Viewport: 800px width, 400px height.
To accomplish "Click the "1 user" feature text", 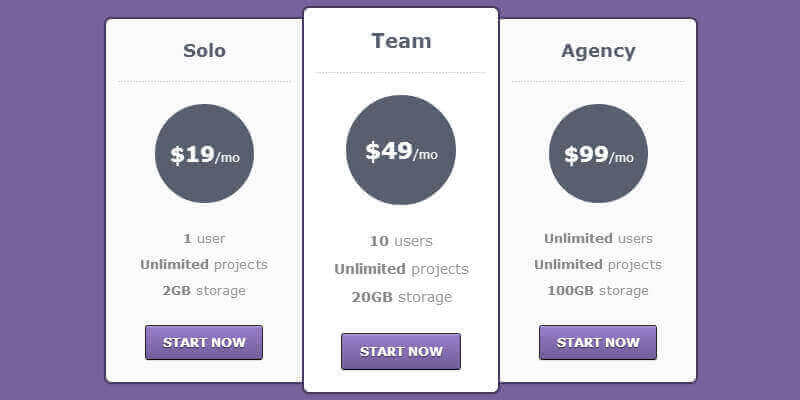I will 204,239.
